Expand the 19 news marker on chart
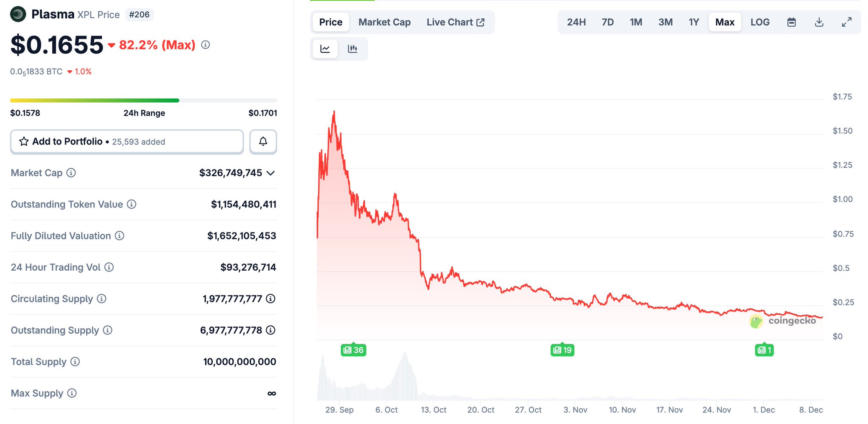The image size is (868, 424). click(562, 350)
